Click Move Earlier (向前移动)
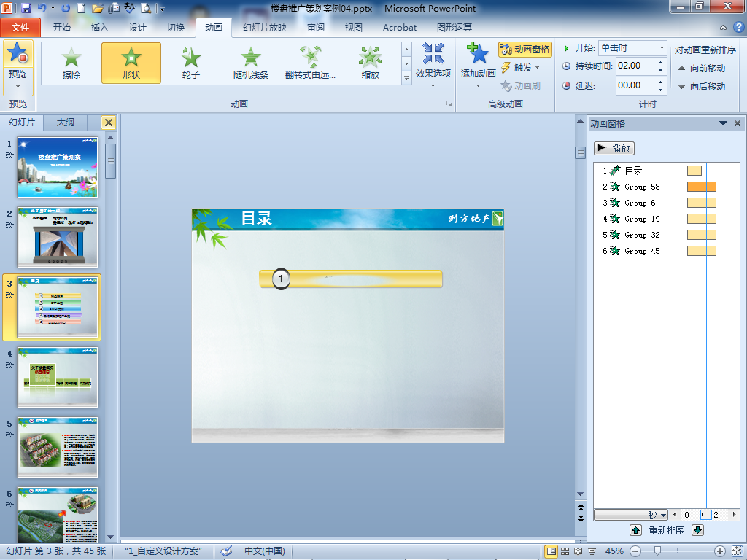 coord(701,68)
